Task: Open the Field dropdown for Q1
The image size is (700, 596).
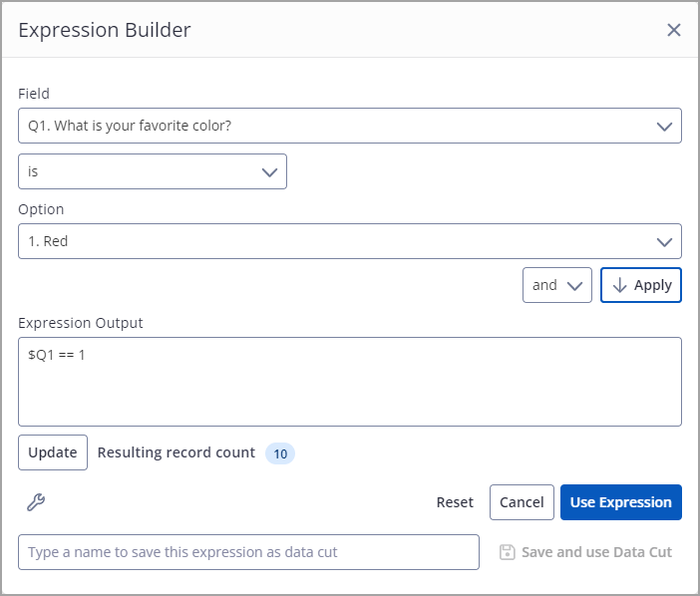Action: [x=350, y=126]
